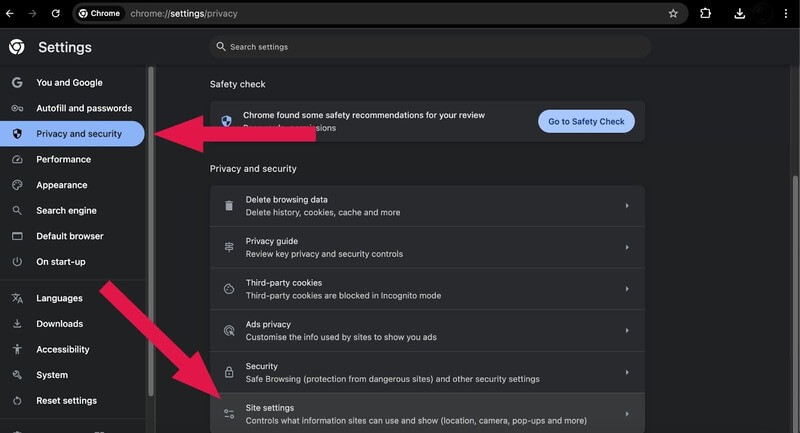Click the download arrow icon beside Downloads

(x=17, y=323)
